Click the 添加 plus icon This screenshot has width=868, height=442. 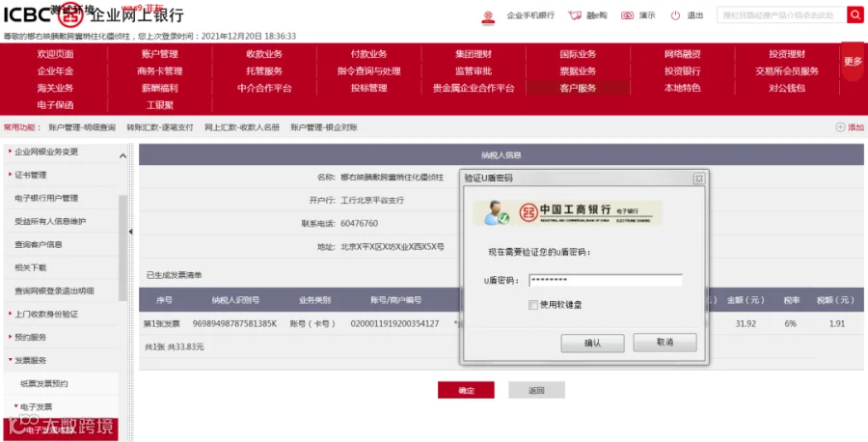840,127
